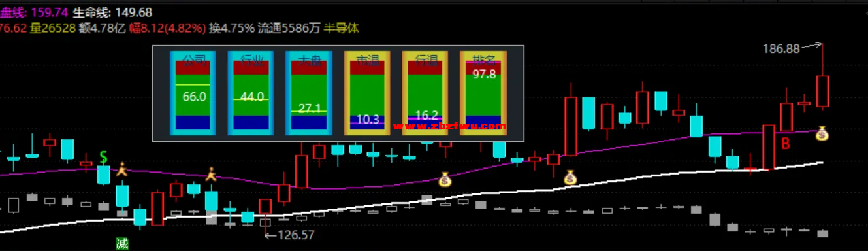Click the running figure icon farthest from the S marker
The width and height of the screenshot is (868, 251).
[x=210, y=175]
